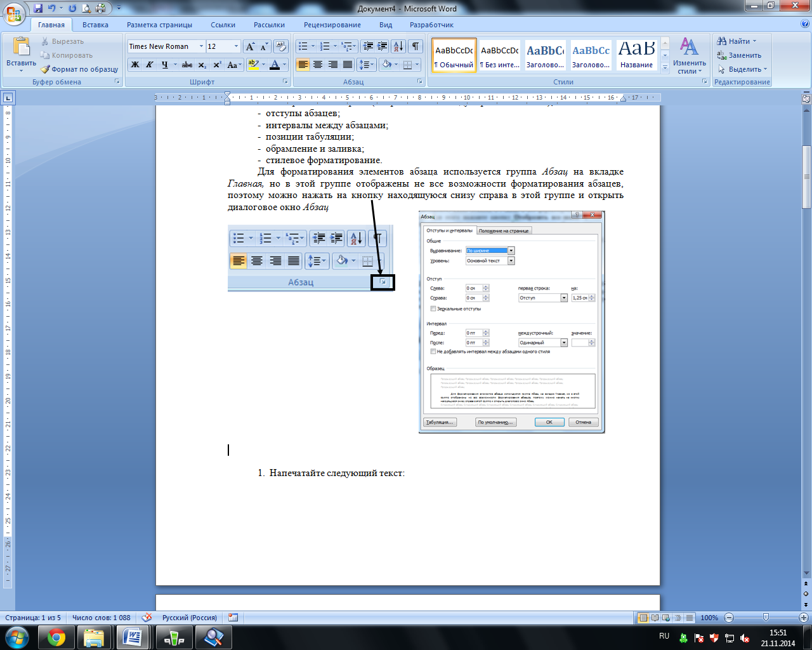Clear formatting with the eraser icon

click(281, 46)
